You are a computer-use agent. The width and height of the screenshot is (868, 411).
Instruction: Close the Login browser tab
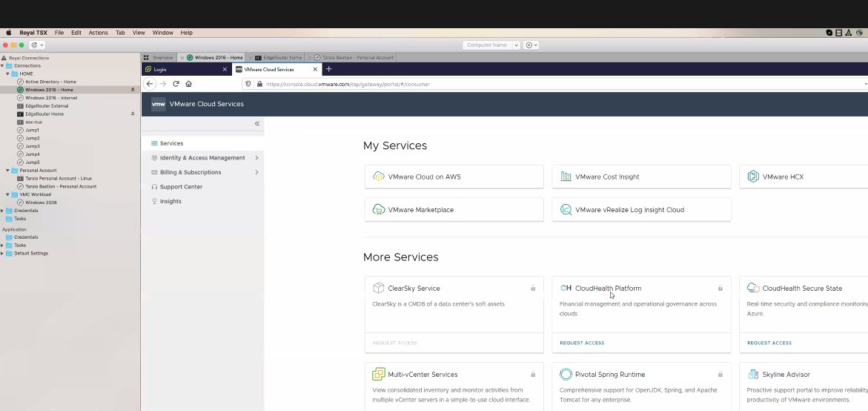click(225, 69)
